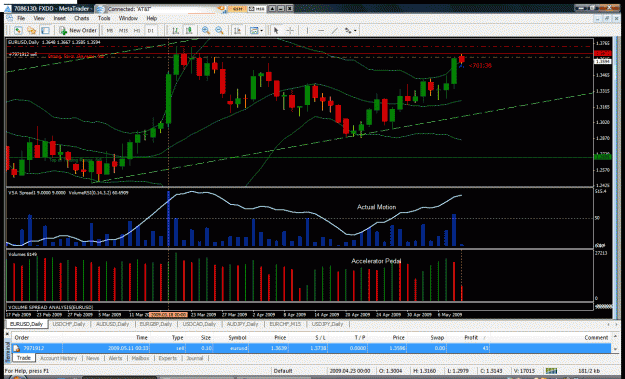
Task: Switch to candlestick chart display
Action: coord(189,30)
